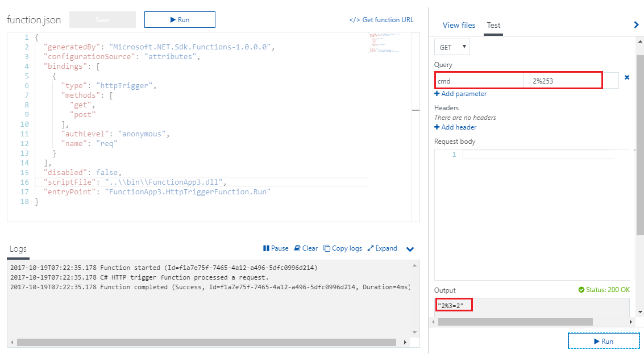The width and height of the screenshot is (644, 358).
Task: Collapse the right test panel chevron
Action: (636, 25)
